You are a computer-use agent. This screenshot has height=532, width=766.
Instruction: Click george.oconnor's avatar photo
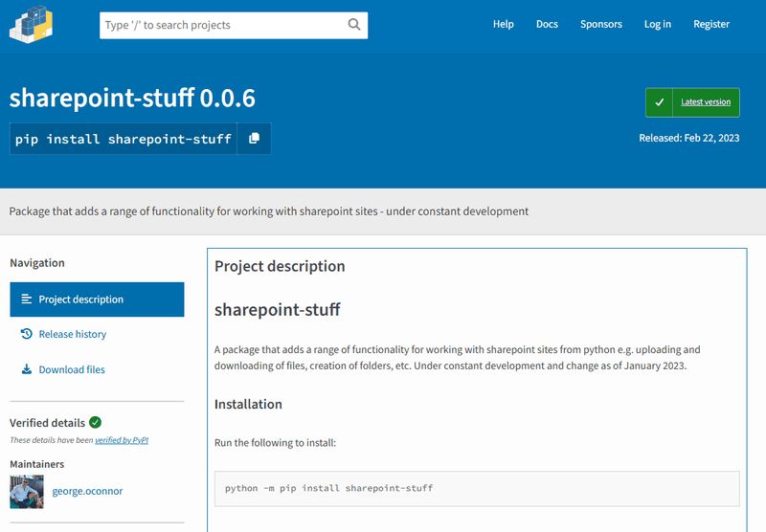[27, 492]
